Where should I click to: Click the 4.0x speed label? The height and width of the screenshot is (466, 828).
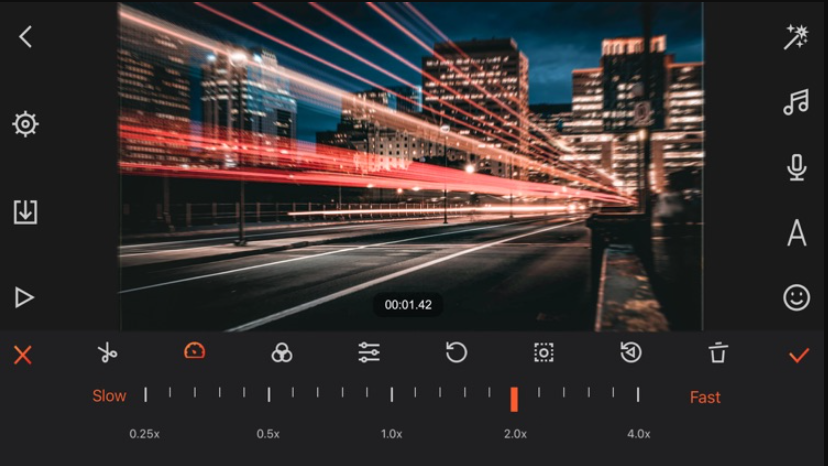(638, 434)
